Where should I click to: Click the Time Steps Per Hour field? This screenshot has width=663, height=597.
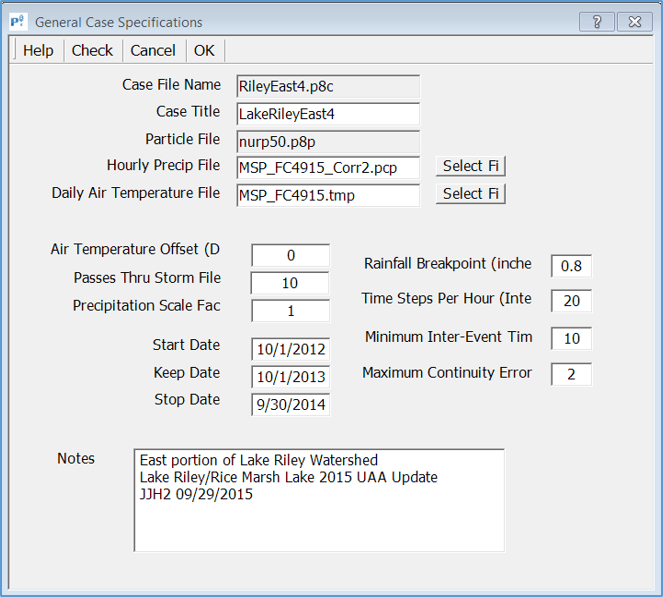tap(571, 301)
